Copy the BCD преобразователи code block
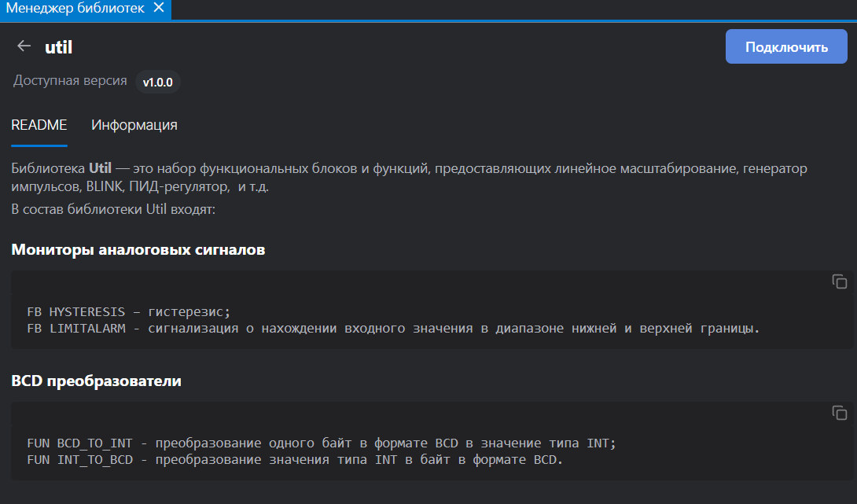Viewport: 857px width, 504px height. (x=839, y=413)
